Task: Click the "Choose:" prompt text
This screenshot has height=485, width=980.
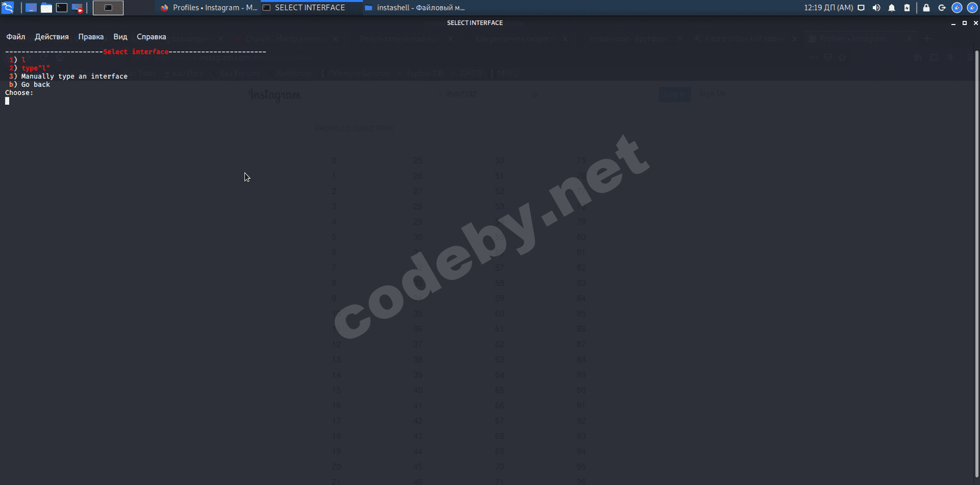Action: (x=19, y=92)
